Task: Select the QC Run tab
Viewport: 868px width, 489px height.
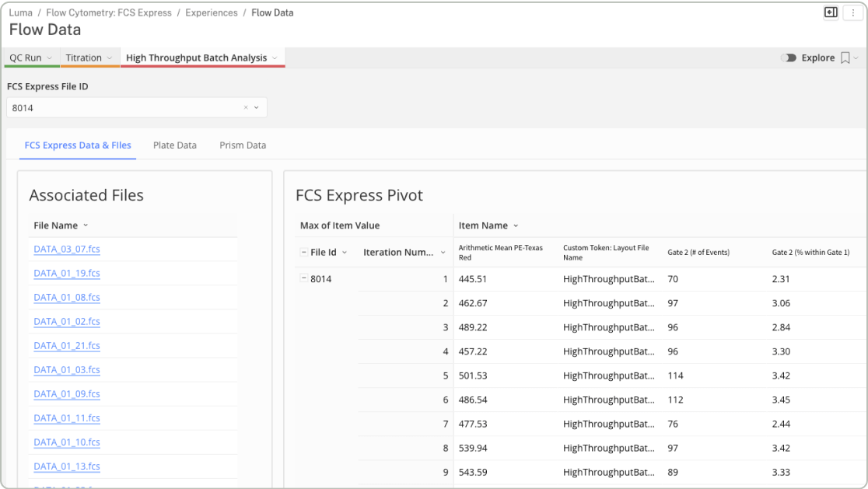Action: [26, 58]
